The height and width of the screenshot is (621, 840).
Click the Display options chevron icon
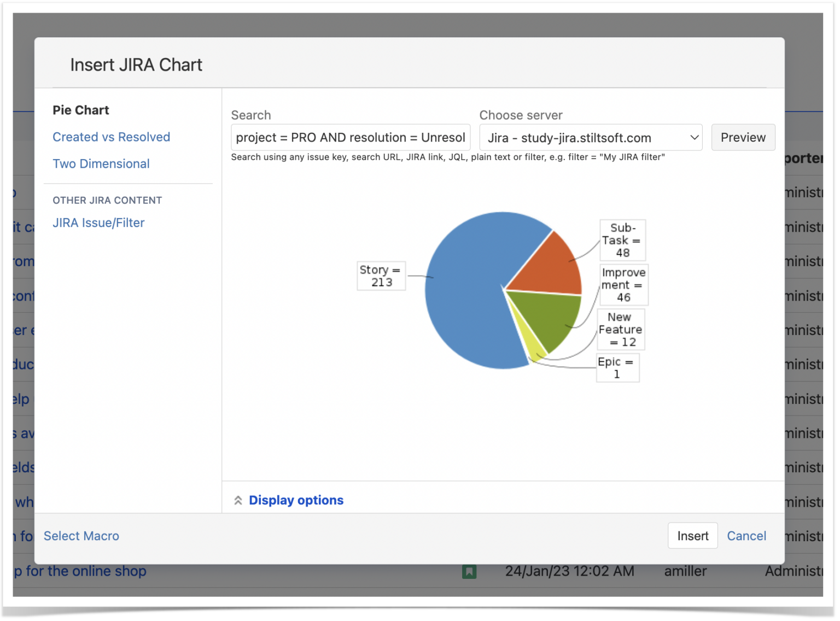(x=238, y=500)
